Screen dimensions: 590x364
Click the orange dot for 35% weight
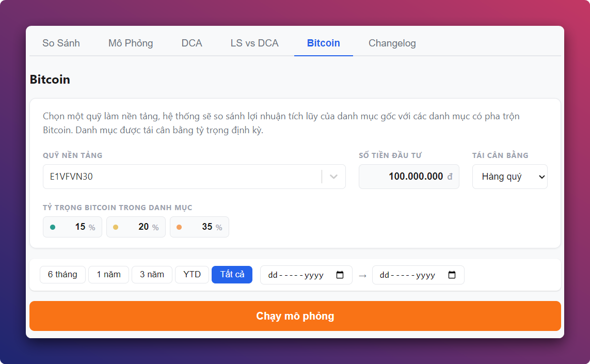pyautogui.click(x=179, y=227)
